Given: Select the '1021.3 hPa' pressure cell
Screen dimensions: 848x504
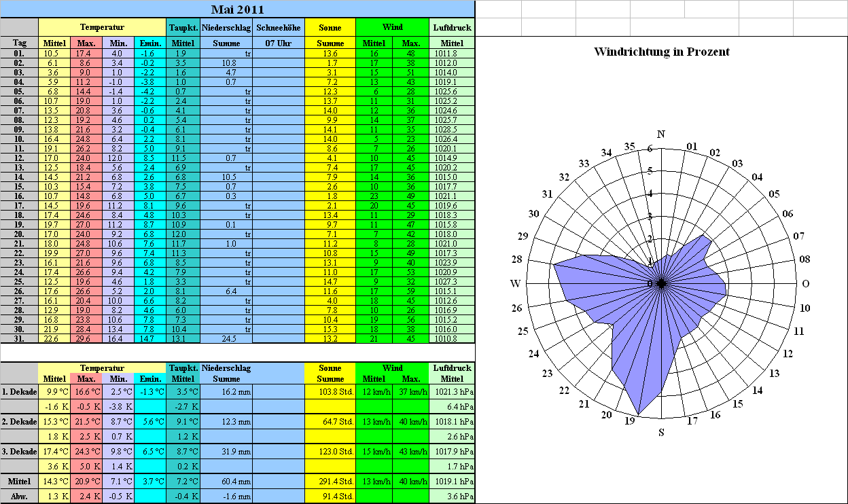Looking at the screenshot, I should (x=452, y=391).
